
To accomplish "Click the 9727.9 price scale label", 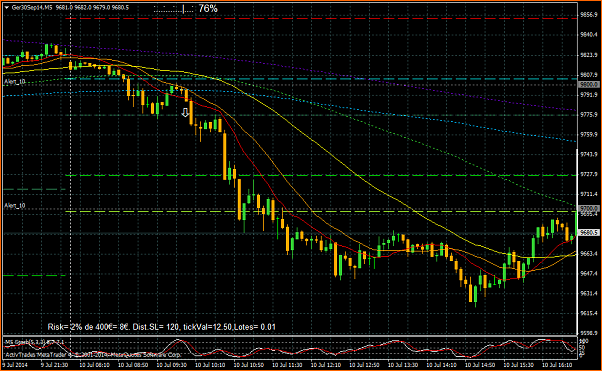I will coord(589,174).
